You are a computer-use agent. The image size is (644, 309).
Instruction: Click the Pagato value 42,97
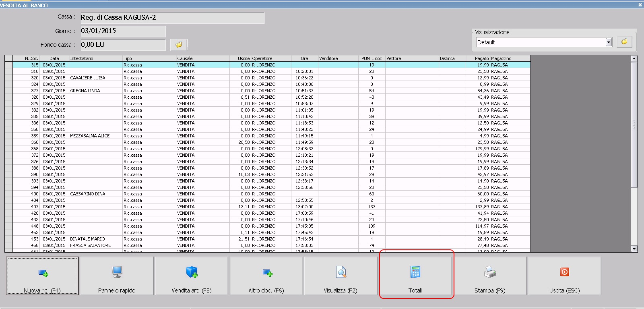point(483,174)
